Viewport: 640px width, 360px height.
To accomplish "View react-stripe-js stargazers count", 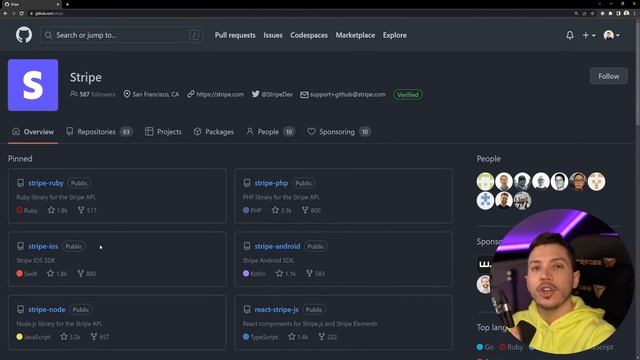I will (298, 337).
